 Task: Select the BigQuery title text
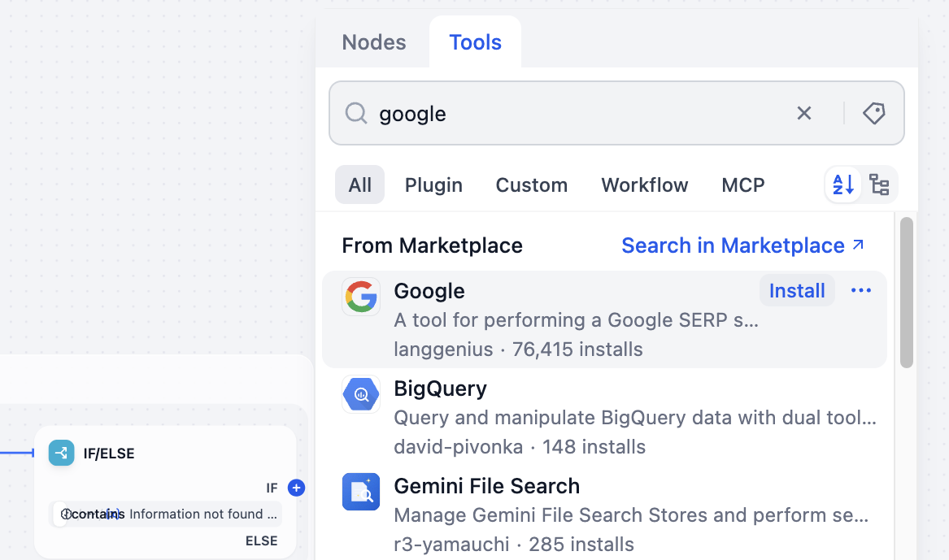(440, 389)
